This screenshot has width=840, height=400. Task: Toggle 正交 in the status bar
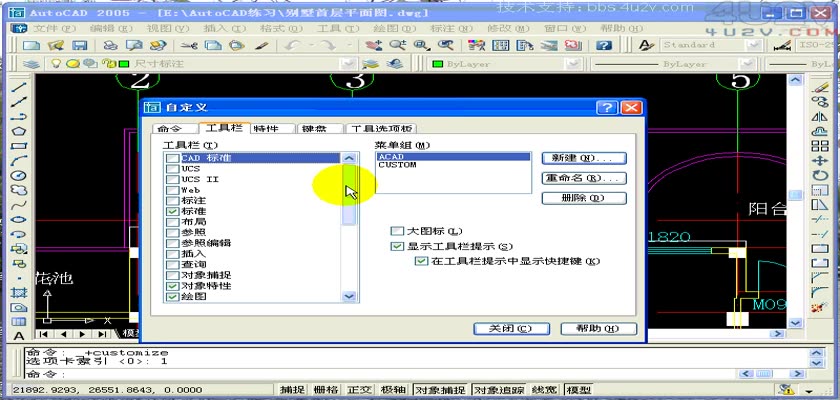359,390
